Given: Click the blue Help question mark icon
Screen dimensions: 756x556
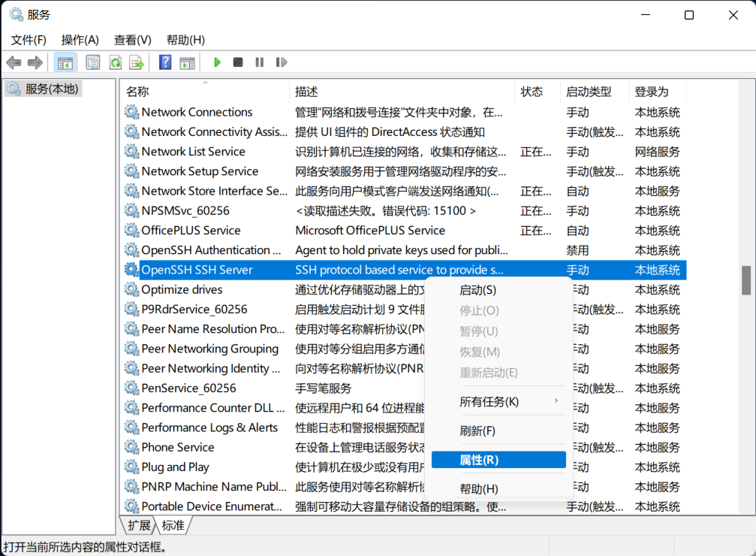Looking at the screenshot, I should point(165,62).
